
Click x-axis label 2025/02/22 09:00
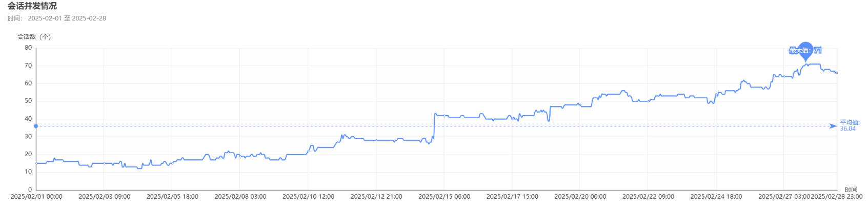(x=648, y=197)
